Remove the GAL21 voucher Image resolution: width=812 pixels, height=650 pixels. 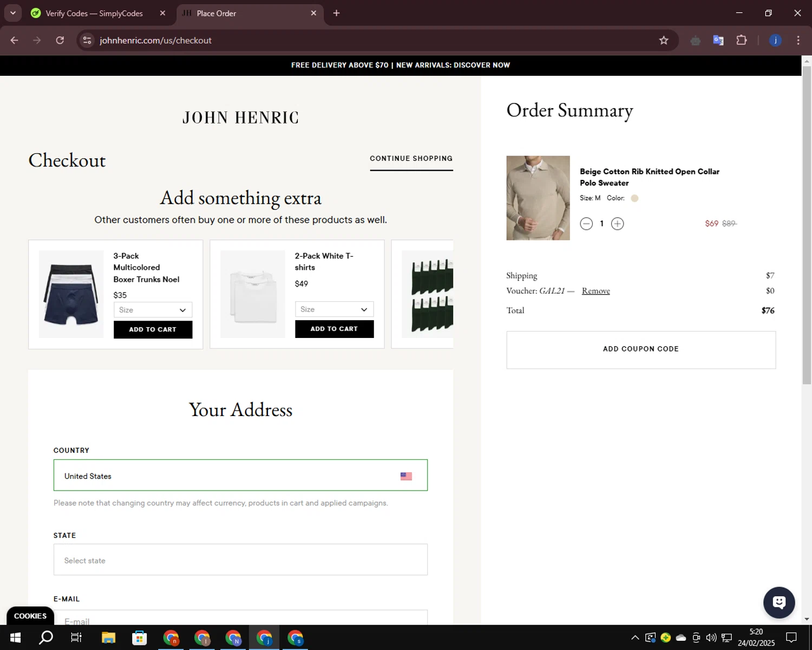tap(595, 291)
